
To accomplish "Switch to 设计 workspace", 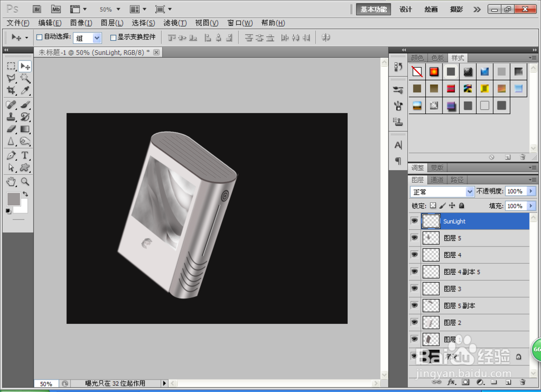I will pyautogui.click(x=406, y=9).
